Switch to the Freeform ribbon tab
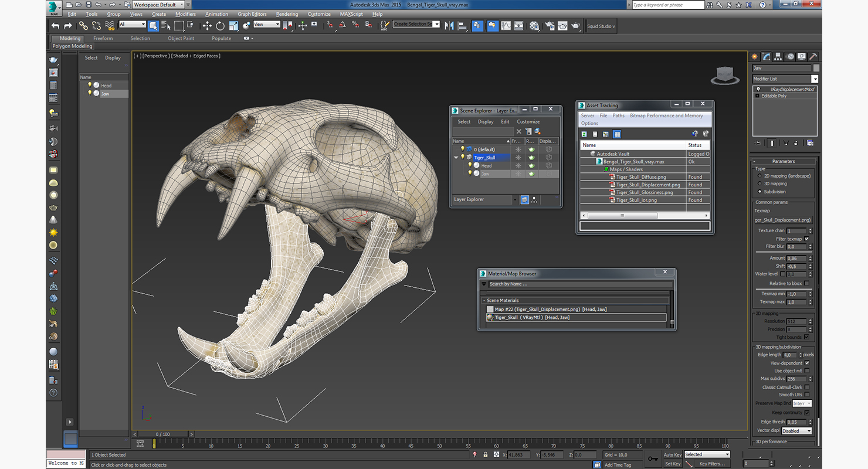The height and width of the screenshot is (469, 868). tap(103, 38)
